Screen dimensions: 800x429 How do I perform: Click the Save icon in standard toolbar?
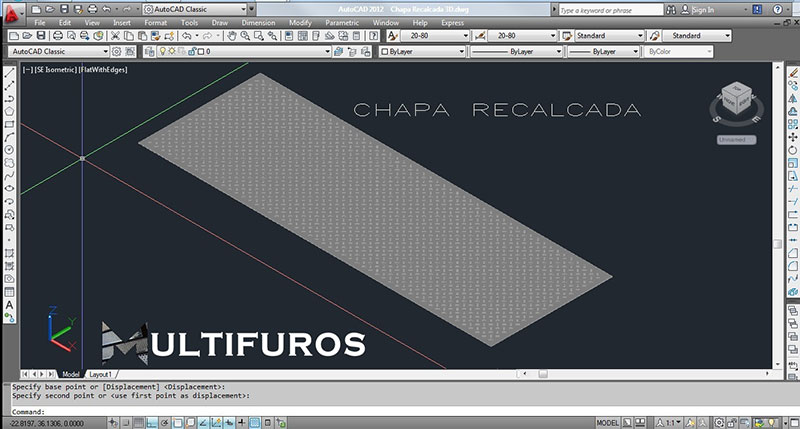41,35
